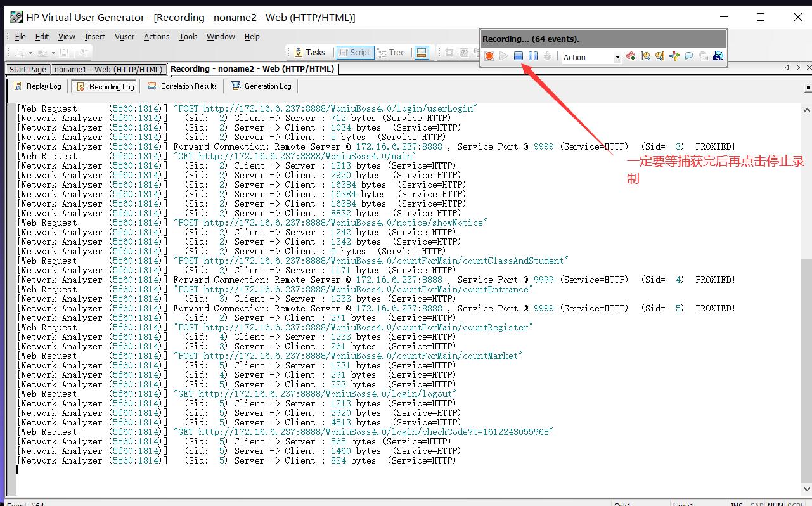Click the Client -> Server 565 bytes line
Screen dimensions: 812x506
click(x=235, y=441)
